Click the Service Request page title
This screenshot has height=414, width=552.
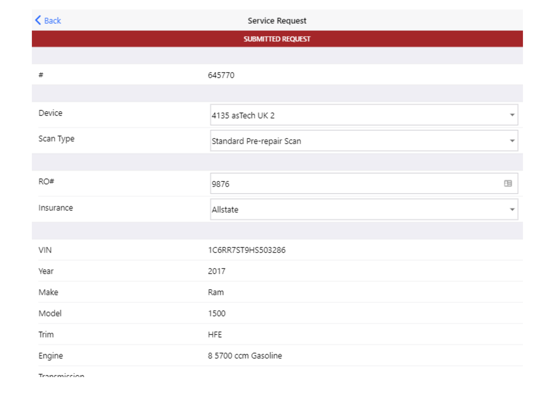click(x=277, y=21)
